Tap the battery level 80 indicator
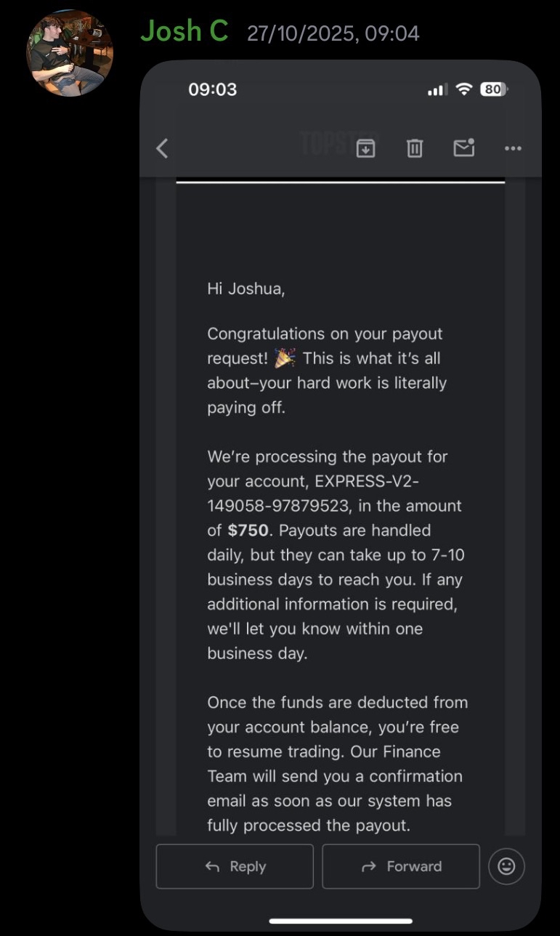560x936 pixels. [x=494, y=89]
